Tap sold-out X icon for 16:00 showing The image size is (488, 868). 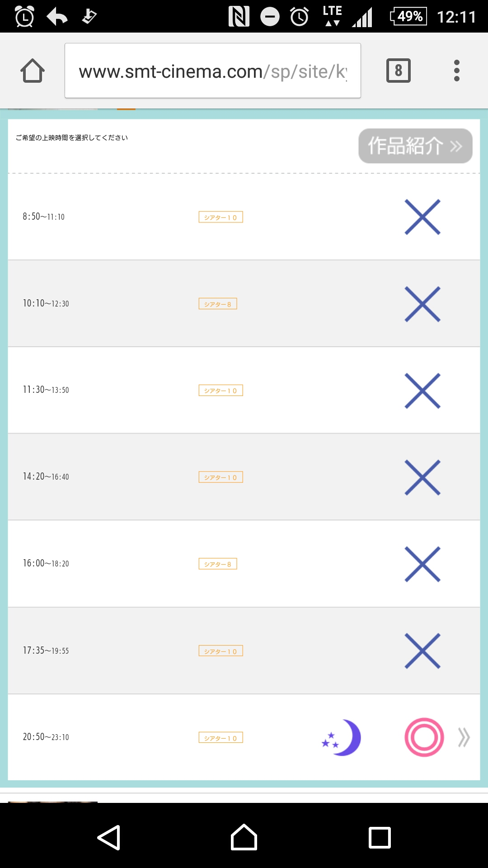coord(422,564)
